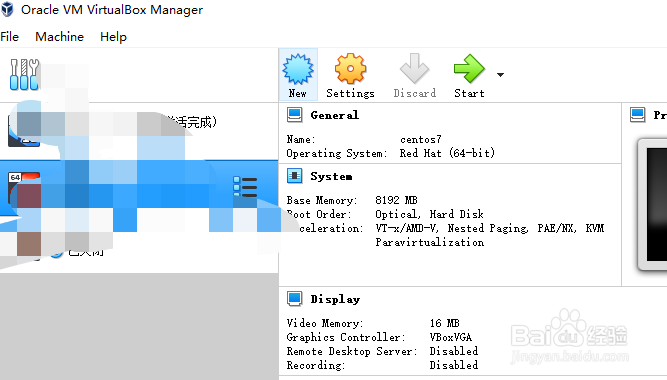Expand the Start button dropdown arrow
The image size is (667, 380).
click(x=500, y=75)
